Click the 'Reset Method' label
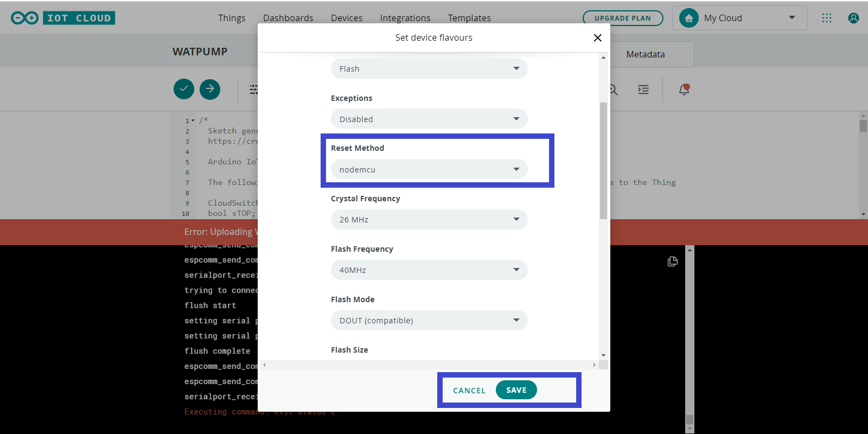The width and height of the screenshot is (868, 434). (358, 148)
